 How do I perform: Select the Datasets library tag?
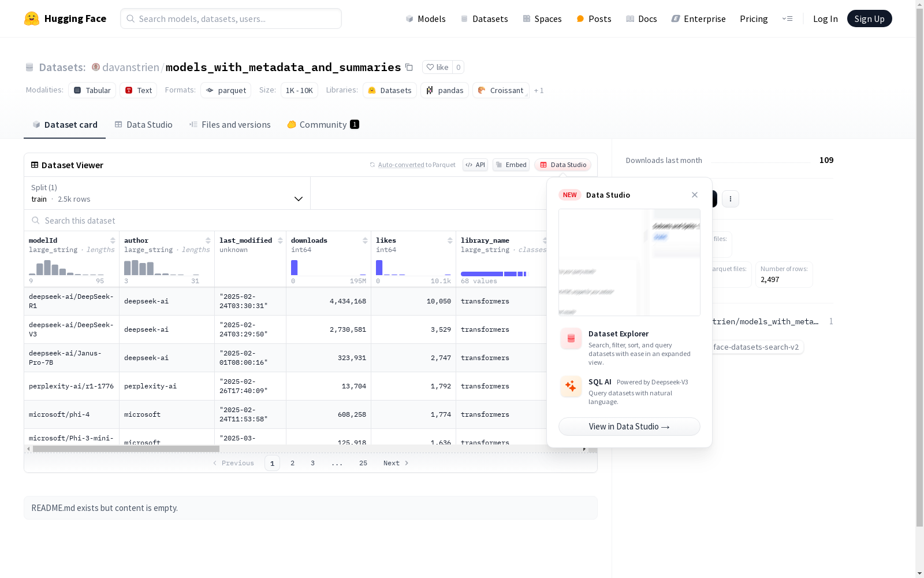(x=390, y=90)
